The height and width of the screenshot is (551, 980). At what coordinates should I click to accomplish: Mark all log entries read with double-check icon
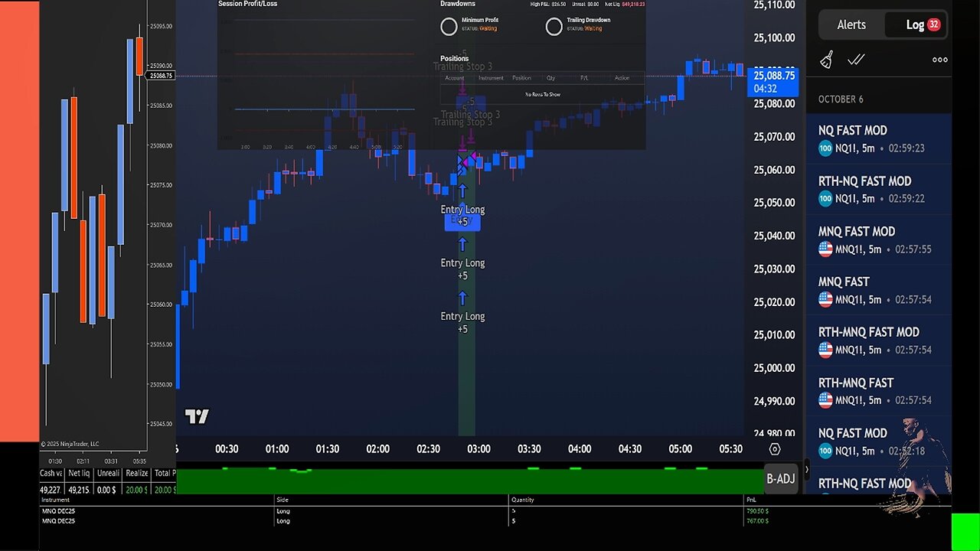856,60
